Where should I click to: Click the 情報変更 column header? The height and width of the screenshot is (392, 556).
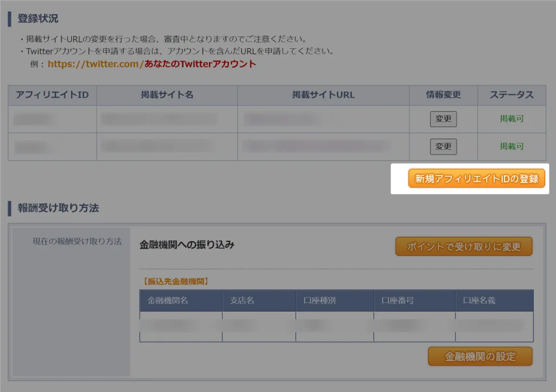tap(443, 95)
